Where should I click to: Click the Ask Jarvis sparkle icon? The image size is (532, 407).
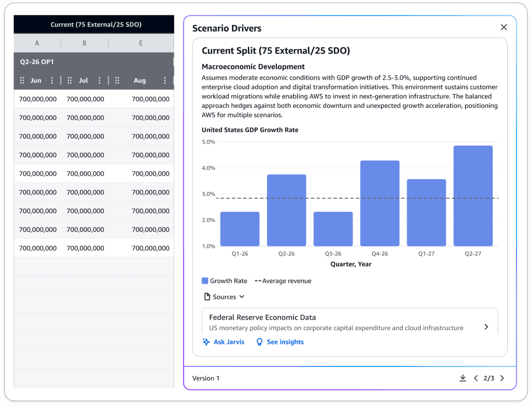point(206,342)
